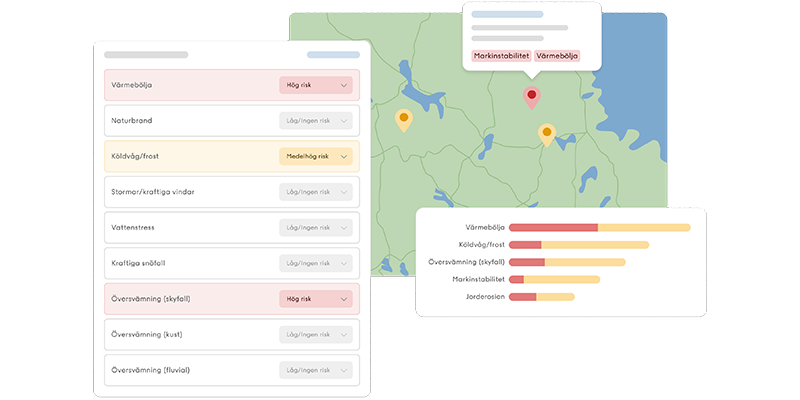Click the Markinstabilitet bar in chart
Image resolution: width=800 pixels, height=400 pixels.
[554, 280]
